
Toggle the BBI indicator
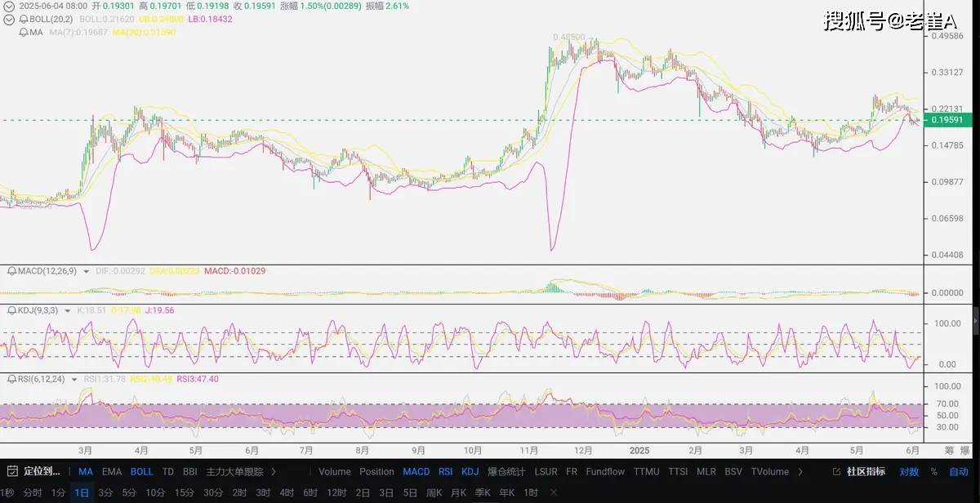190,471
